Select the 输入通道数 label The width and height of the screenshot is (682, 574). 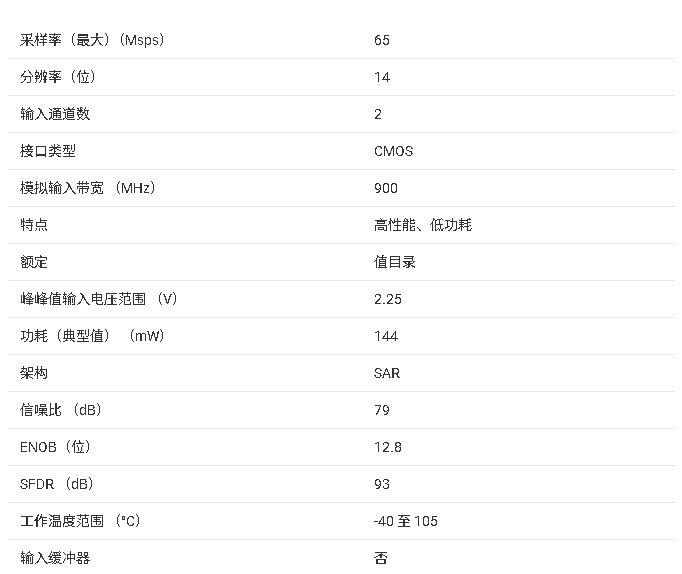click(55, 114)
